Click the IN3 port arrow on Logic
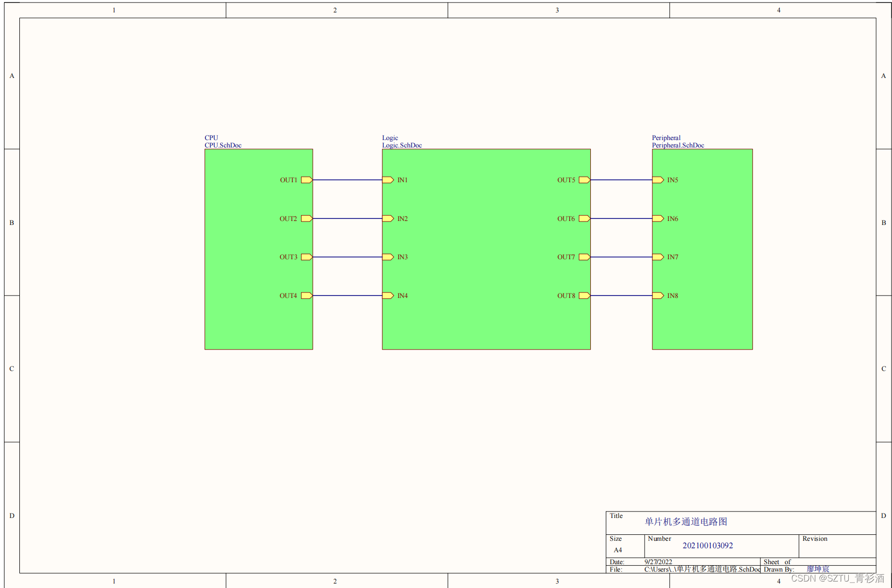 click(x=388, y=257)
